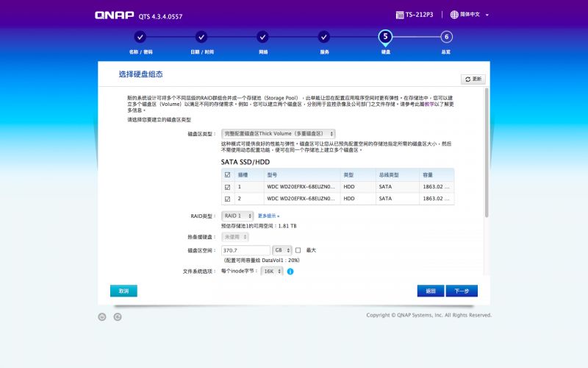Uncheck disk slot 1 checkbox
This screenshot has height=368, width=588.
227,187
